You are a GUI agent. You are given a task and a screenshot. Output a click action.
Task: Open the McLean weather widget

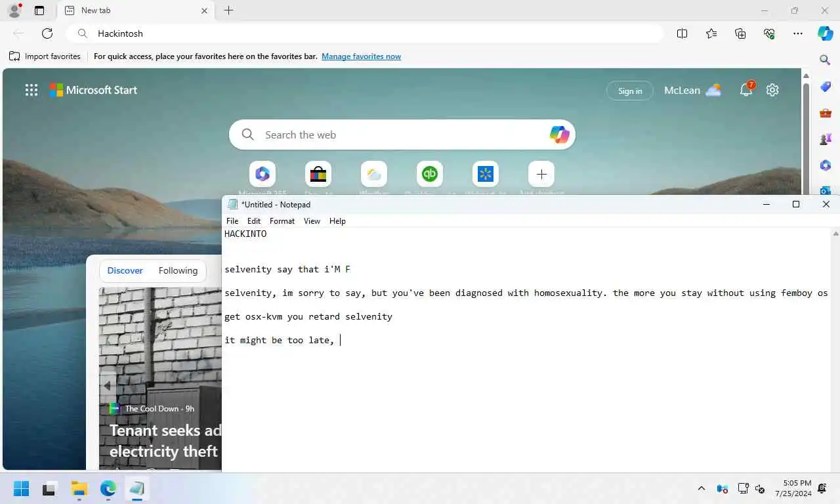[692, 90]
